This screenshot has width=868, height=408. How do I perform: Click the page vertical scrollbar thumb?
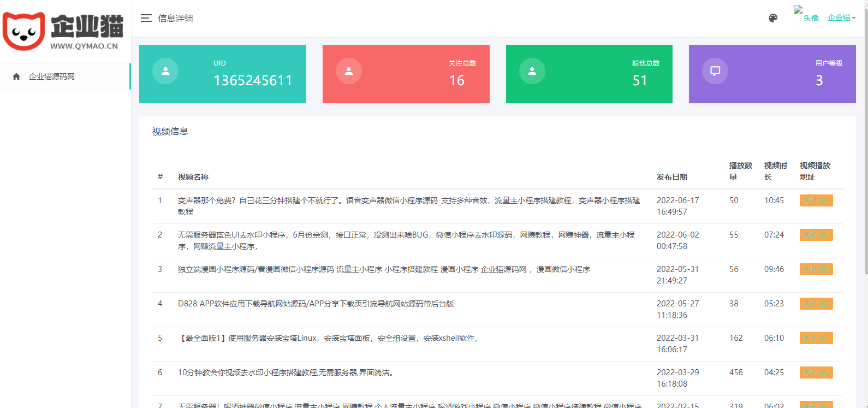point(865,137)
